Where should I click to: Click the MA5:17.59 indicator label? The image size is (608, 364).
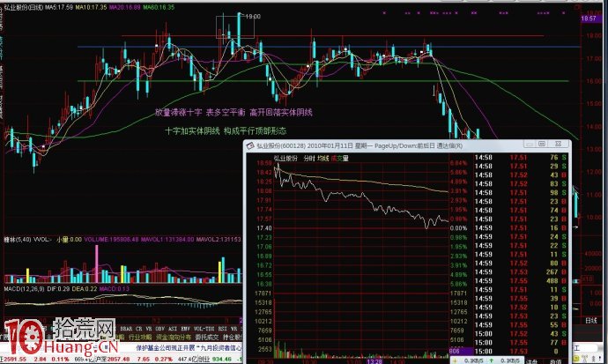coord(58,7)
